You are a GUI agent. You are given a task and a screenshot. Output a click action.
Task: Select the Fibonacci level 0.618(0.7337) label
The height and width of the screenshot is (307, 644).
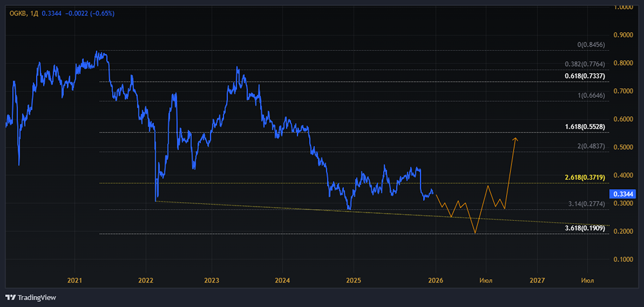click(585, 76)
